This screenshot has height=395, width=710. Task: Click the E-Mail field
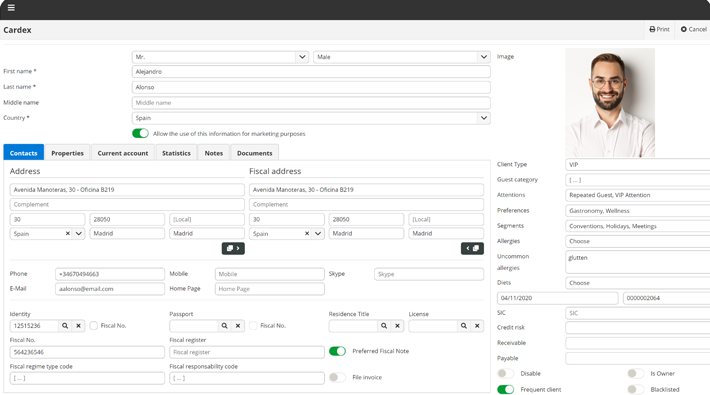pyautogui.click(x=110, y=289)
